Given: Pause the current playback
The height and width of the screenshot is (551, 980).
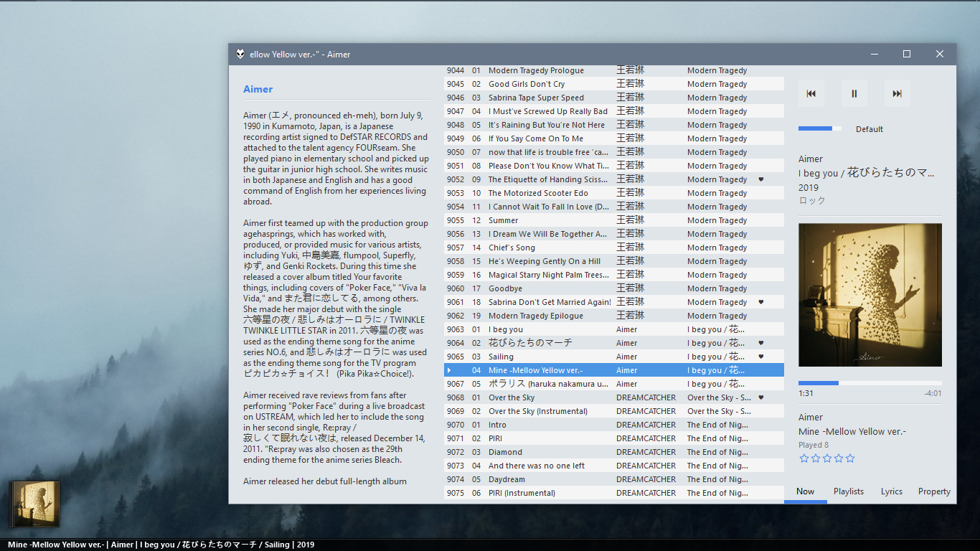Looking at the screenshot, I should click(x=854, y=93).
